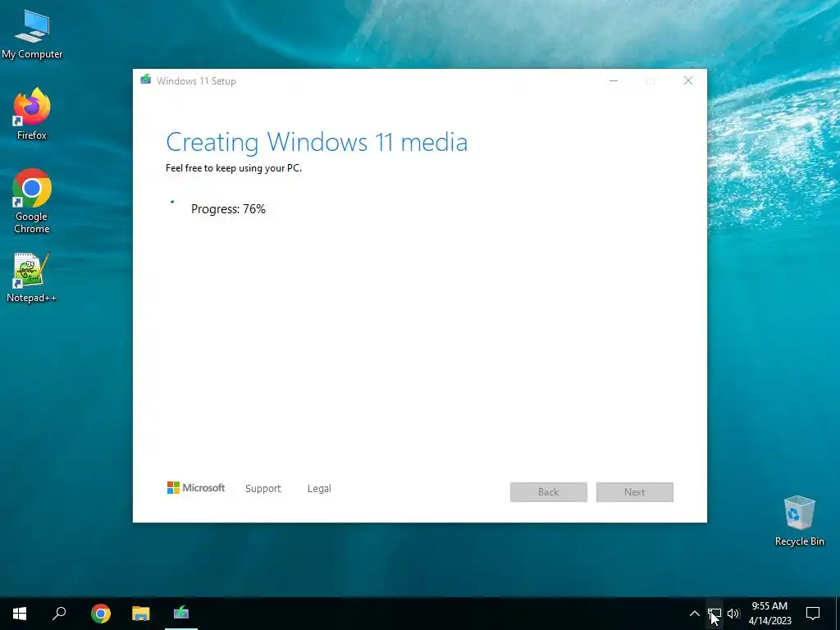The width and height of the screenshot is (840, 630).
Task: Open the taskbar clock and date
Action: coord(769,614)
